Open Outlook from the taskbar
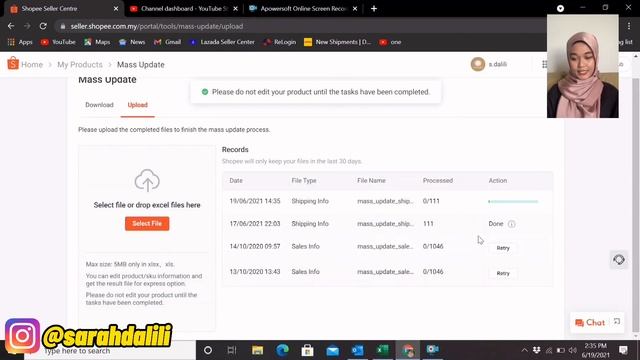Viewport: 640px width, 360px height. coord(358,350)
